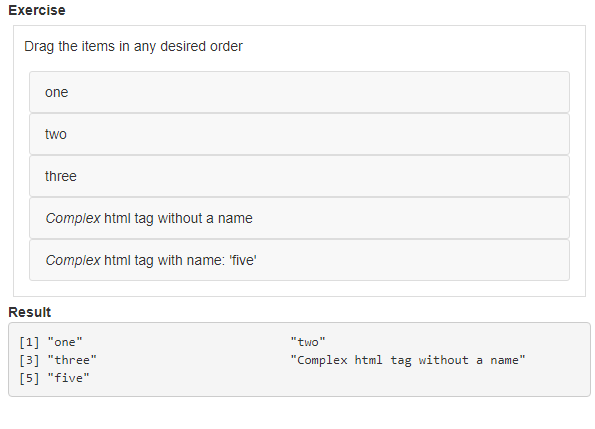Select Complex html tag without a name item
This screenshot has width=595, height=429.
[x=299, y=218]
